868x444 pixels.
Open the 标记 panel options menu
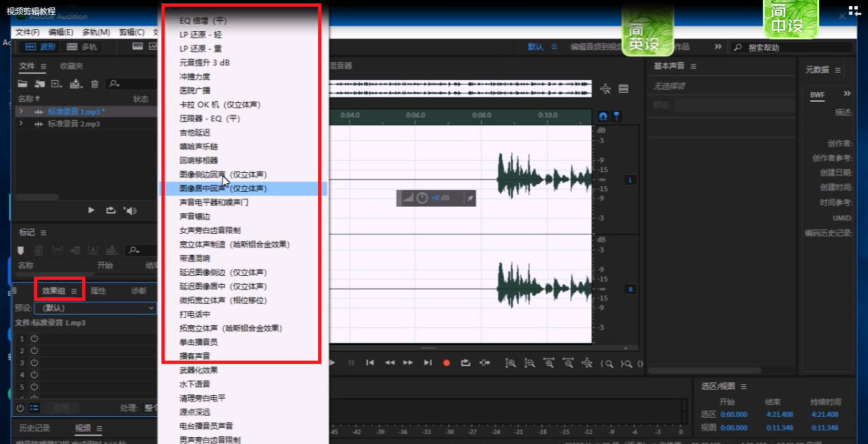pyautogui.click(x=43, y=233)
